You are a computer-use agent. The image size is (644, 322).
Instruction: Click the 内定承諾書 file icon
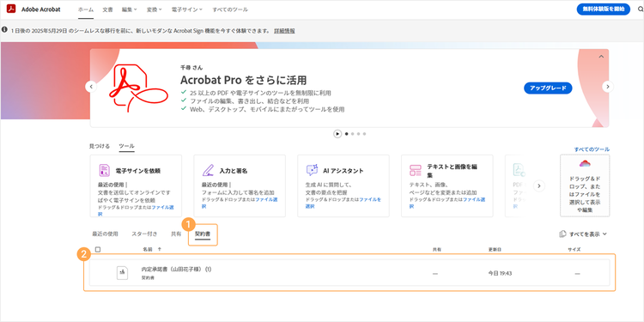point(122,273)
